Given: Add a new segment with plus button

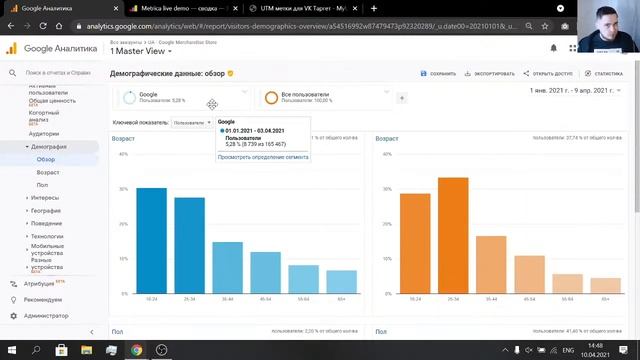Looking at the screenshot, I should [402, 98].
